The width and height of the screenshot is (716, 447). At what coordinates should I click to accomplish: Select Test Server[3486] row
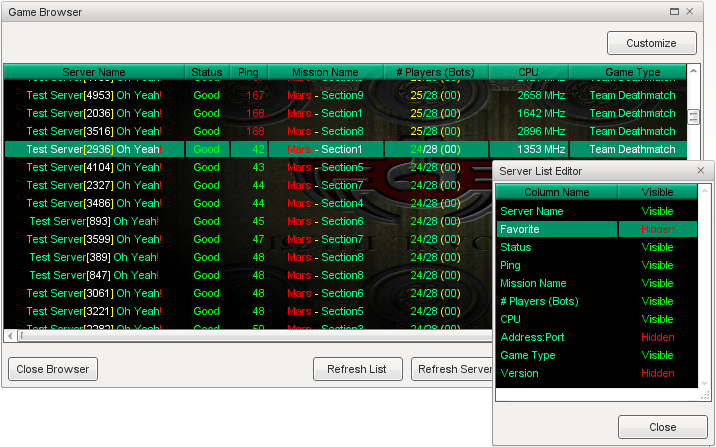pos(249,203)
